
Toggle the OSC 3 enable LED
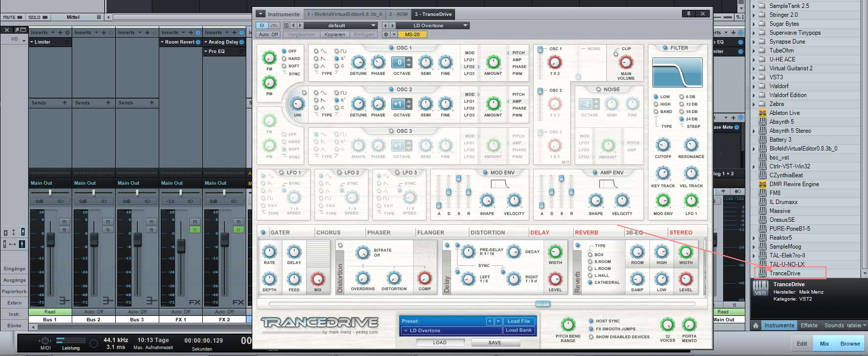pos(391,131)
